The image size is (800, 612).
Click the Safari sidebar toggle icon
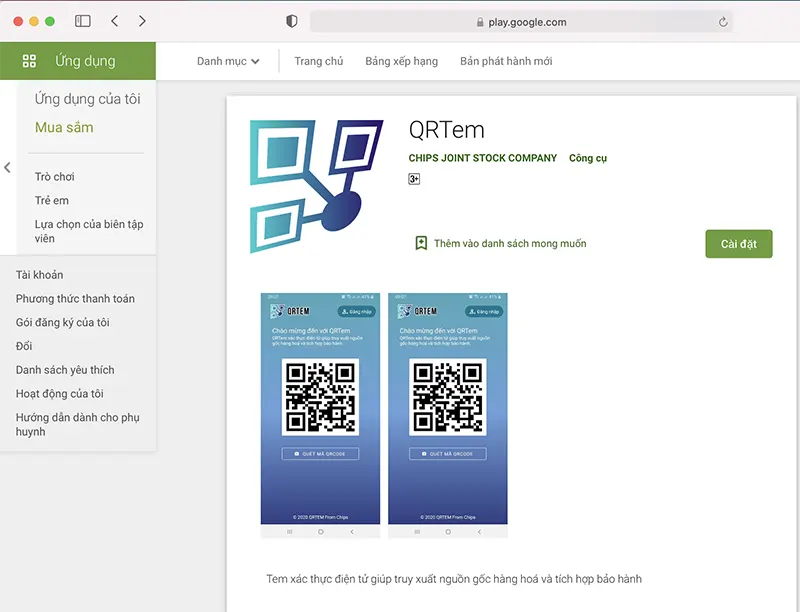(83, 21)
